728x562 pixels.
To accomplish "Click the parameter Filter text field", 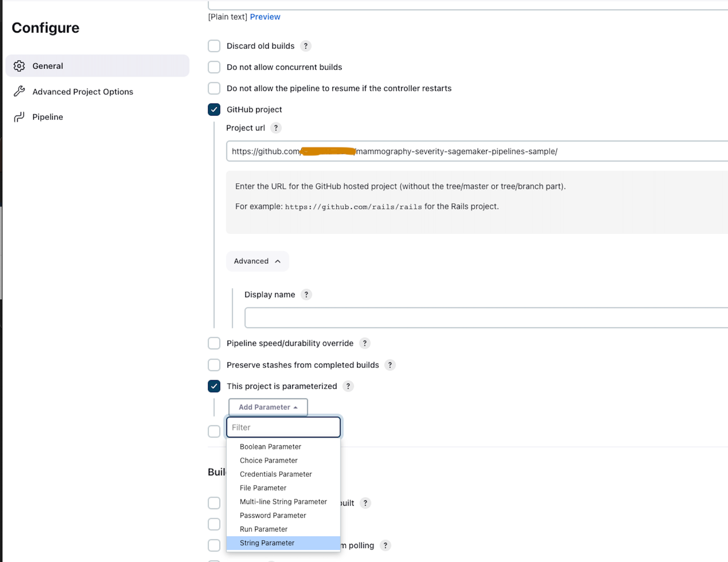I will coord(283,427).
